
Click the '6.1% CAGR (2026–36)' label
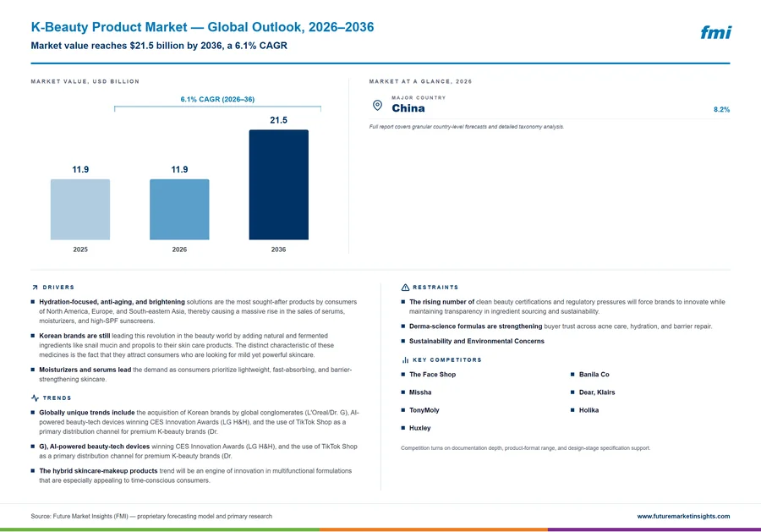coord(217,99)
